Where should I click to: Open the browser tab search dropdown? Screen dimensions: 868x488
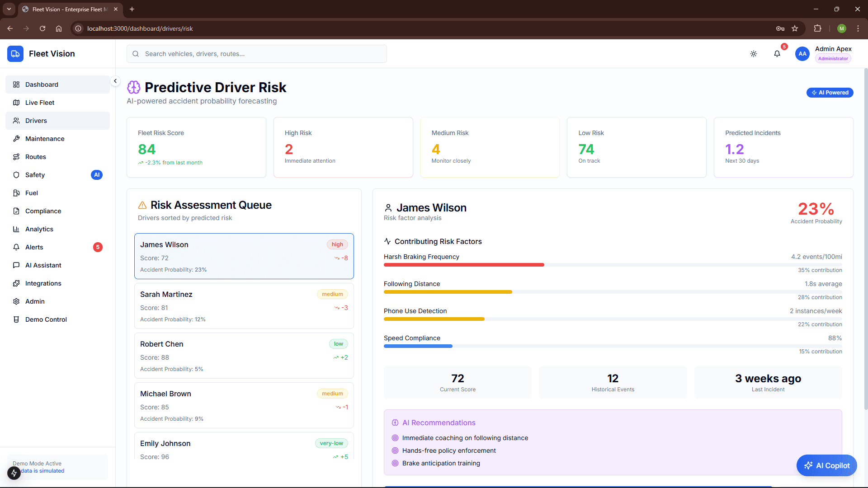(9, 9)
